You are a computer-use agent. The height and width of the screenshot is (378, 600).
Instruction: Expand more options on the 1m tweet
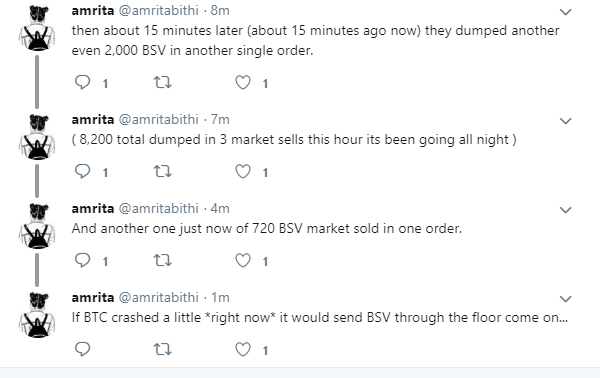pos(566,299)
